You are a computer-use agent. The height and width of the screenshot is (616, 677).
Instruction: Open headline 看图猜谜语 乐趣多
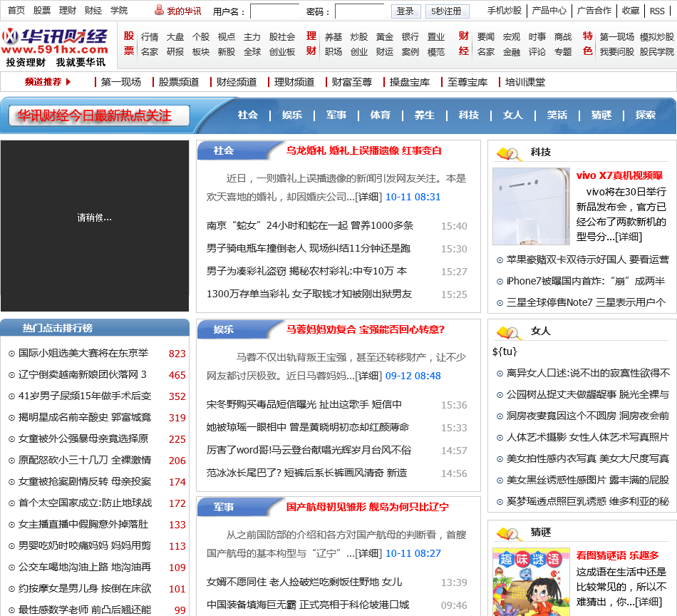click(x=617, y=555)
